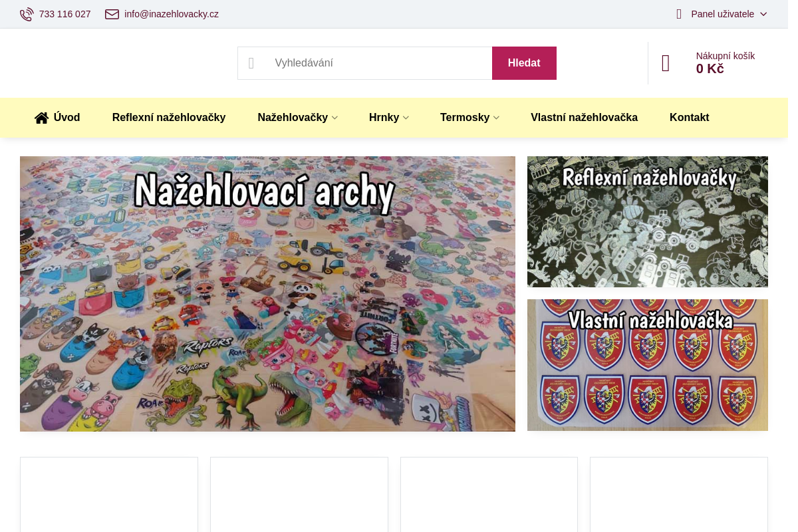Screen dimensions: 798x532
Task: Click the Hledat search button
Action: click(524, 63)
